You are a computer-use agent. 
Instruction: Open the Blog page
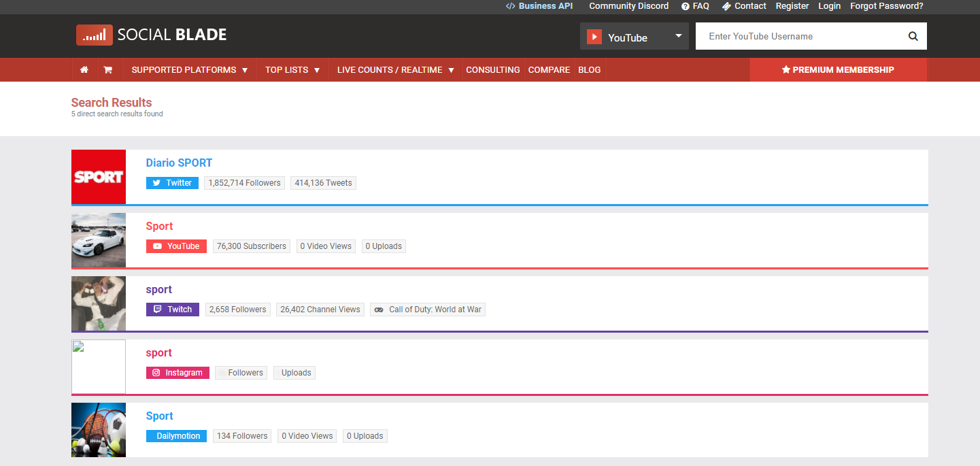590,70
